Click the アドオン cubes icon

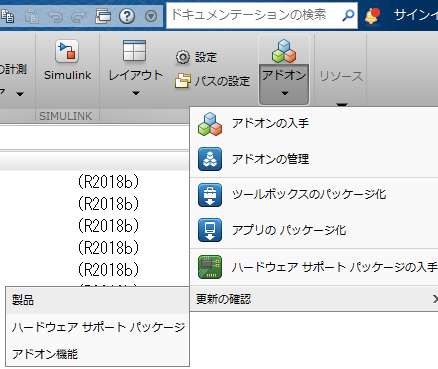pyautogui.click(x=284, y=51)
